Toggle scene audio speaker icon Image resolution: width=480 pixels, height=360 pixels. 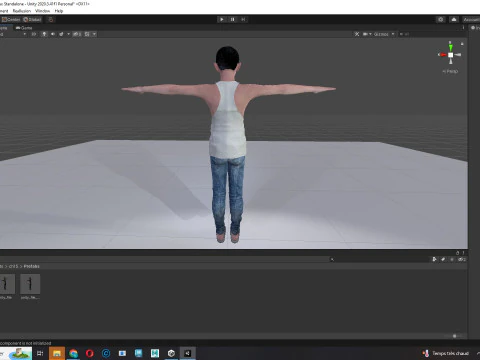[53, 34]
